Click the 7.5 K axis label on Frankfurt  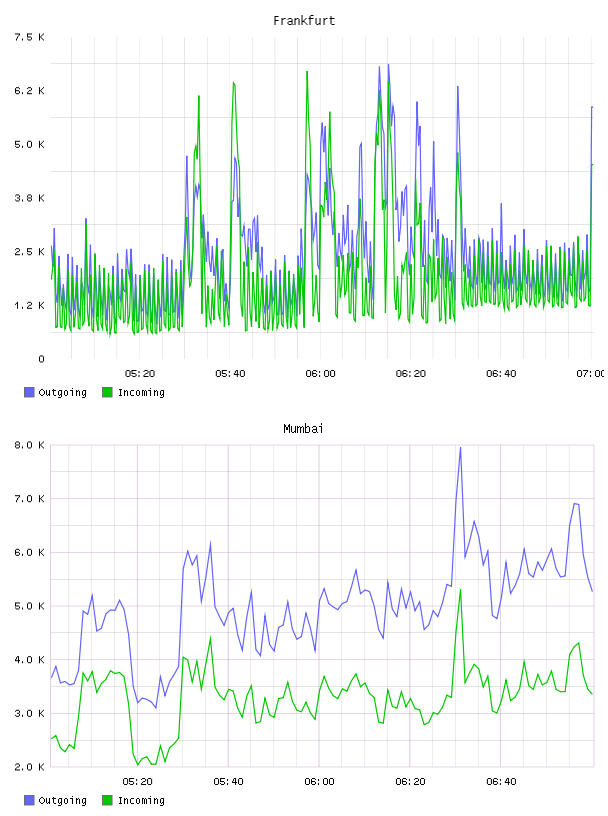[x=29, y=37]
